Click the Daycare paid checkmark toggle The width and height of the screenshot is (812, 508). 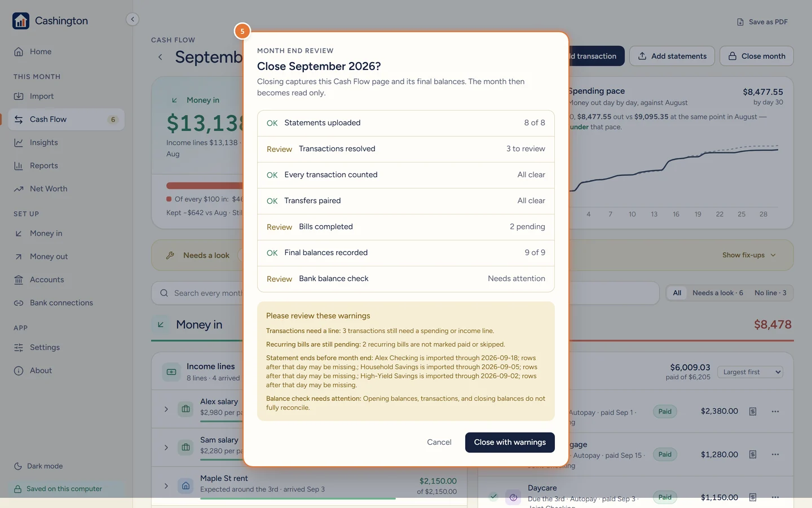click(493, 497)
